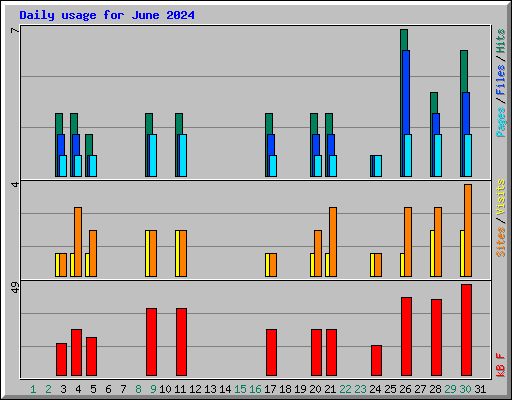Select day label 14 on the axis
Viewport: 512px width, 400px height.
point(225,389)
